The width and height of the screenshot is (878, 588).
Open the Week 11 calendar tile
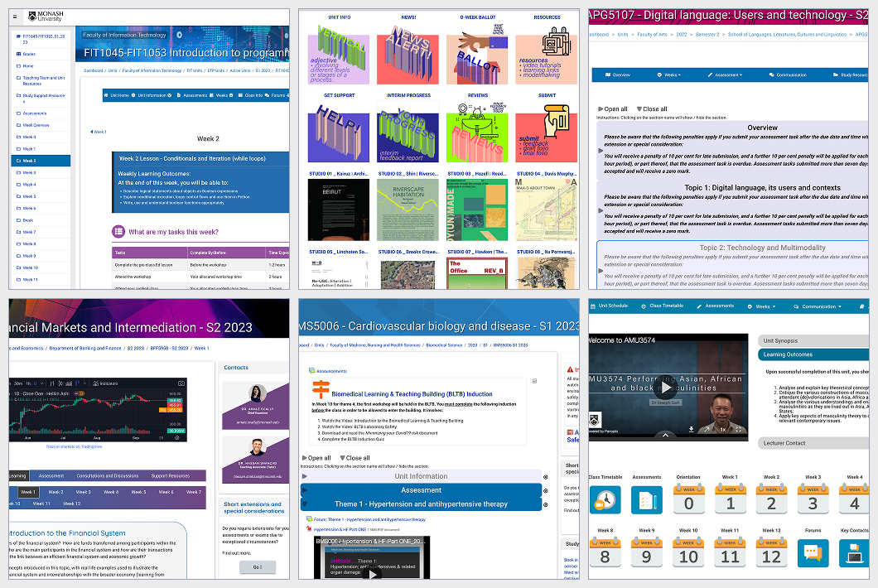pos(731,552)
